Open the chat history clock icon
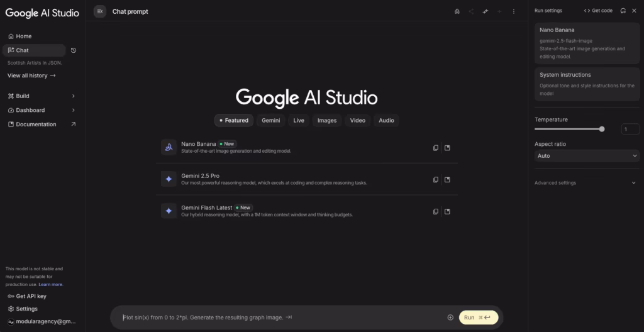 coord(74,50)
